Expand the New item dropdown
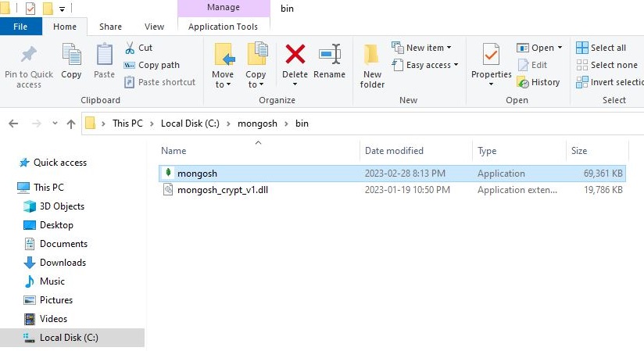Screen dimensions: 644x351 tap(449, 48)
